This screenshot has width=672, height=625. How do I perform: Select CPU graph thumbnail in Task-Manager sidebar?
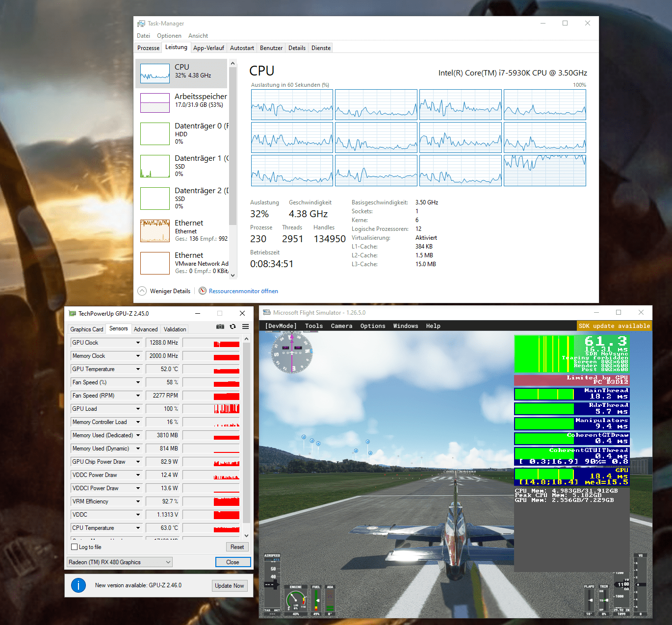(x=155, y=73)
